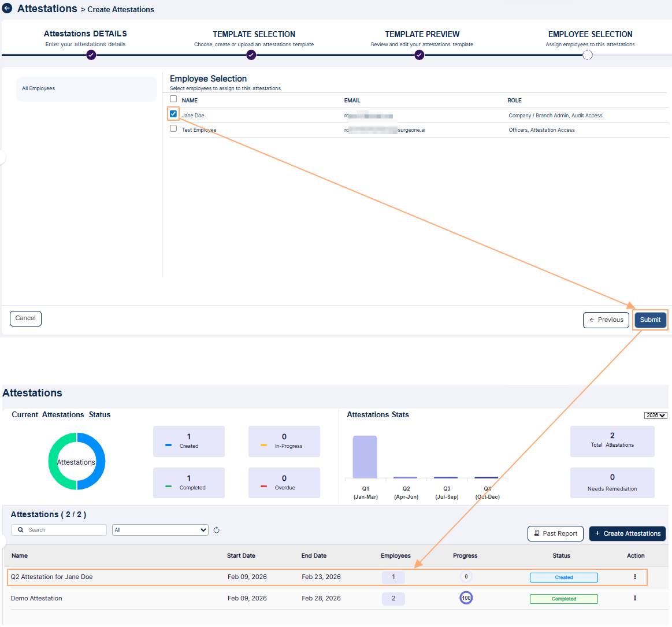
Task: Toggle the select-all checkbox in Name header
Action: click(173, 99)
